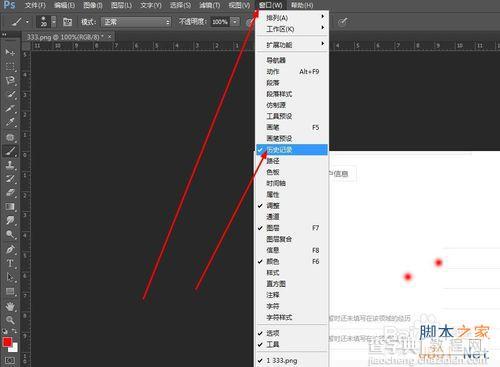This screenshot has height=367, width=500.
Task: Expand 扩展功能 Extensions submenu
Action: [292, 45]
